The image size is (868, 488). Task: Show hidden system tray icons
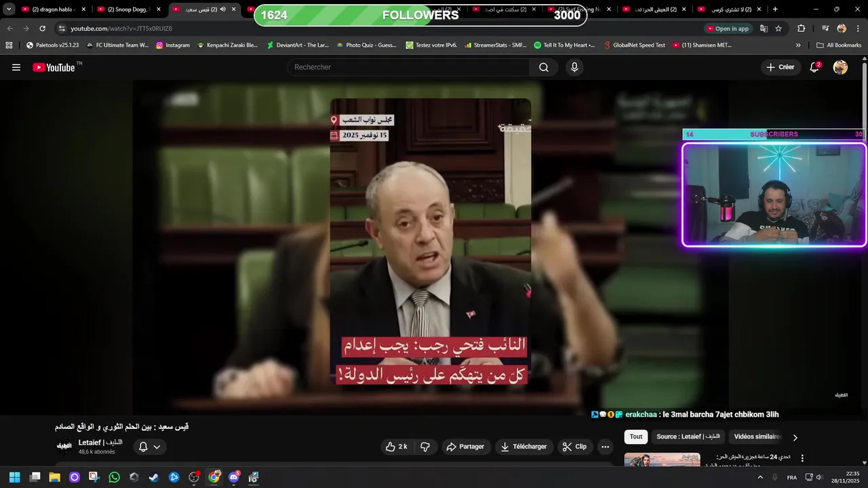(x=760, y=477)
